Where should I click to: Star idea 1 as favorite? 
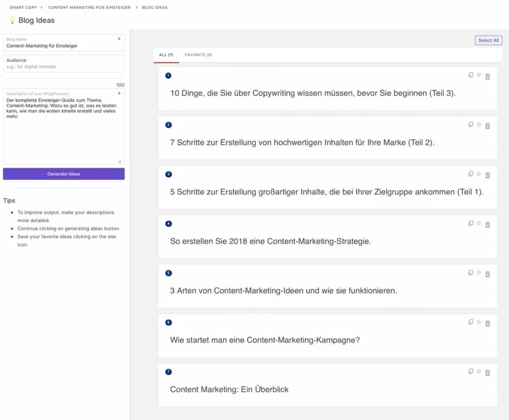pos(479,76)
